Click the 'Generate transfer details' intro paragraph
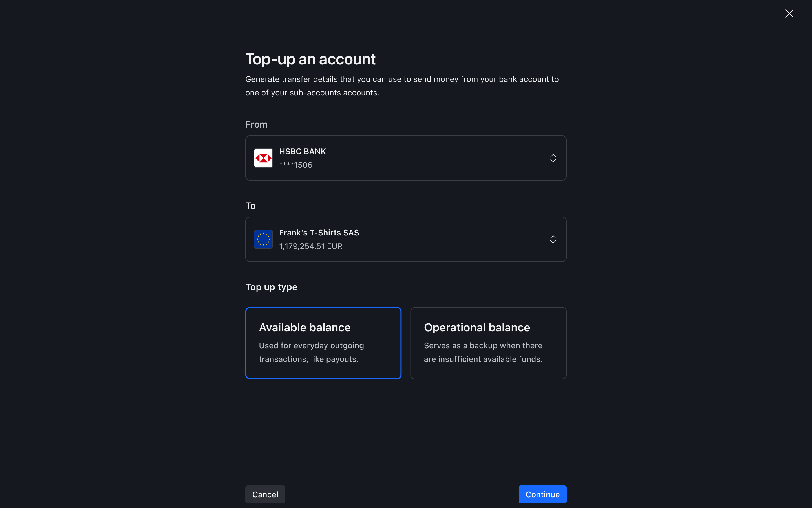The width and height of the screenshot is (812, 508). [x=402, y=86]
